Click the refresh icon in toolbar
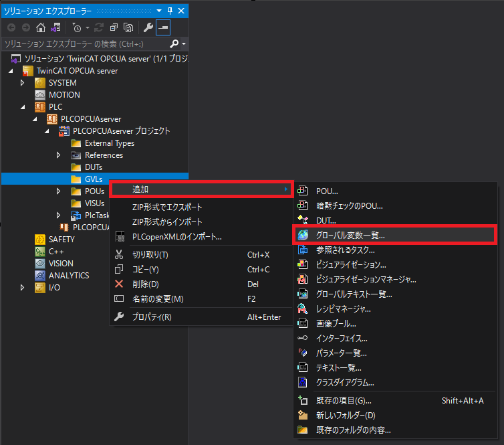504x445 pixels. pos(99,27)
